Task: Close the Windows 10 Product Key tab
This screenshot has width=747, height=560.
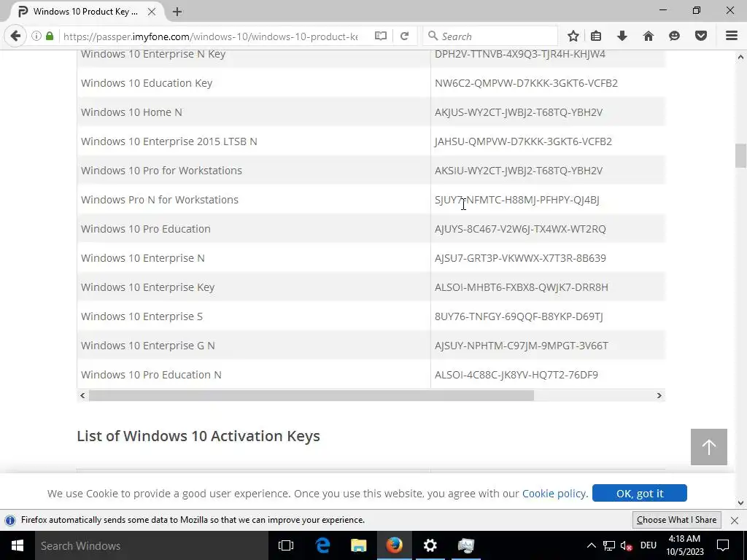Action: (x=152, y=12)
